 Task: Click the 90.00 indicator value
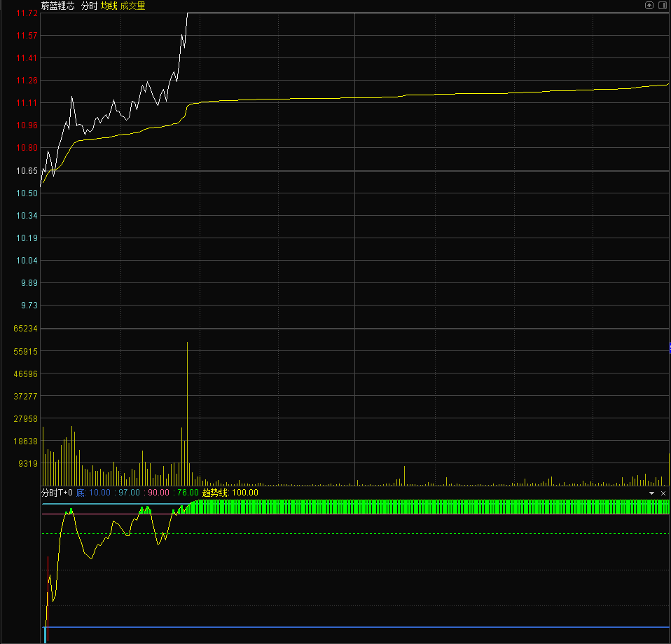(x=158, y=493)
